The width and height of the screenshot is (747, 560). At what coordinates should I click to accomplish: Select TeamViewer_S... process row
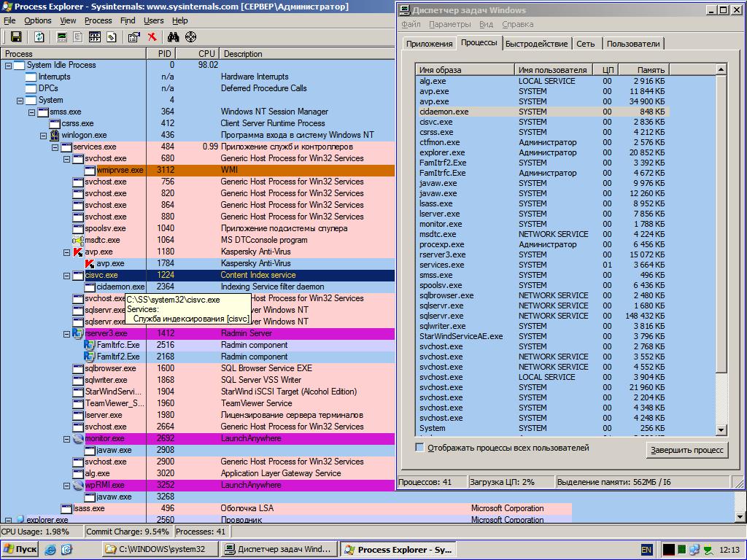[198, 403]
